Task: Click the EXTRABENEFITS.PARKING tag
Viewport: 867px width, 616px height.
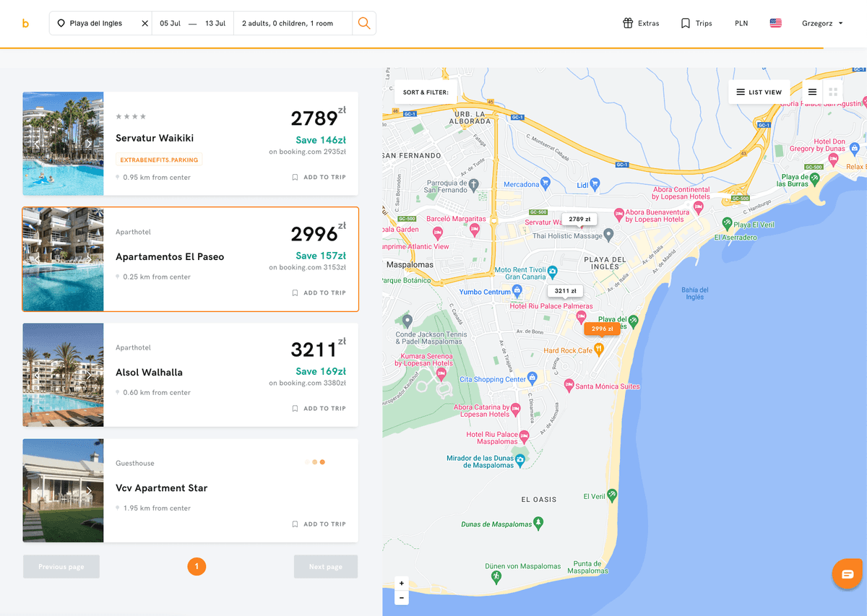Action: click(159, 160)
